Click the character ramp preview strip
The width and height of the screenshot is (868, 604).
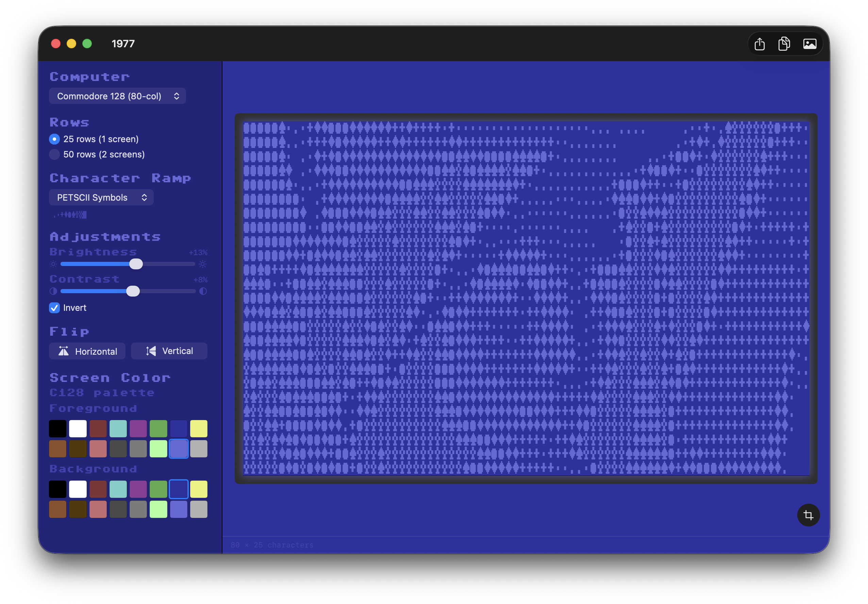click(70, 215)
